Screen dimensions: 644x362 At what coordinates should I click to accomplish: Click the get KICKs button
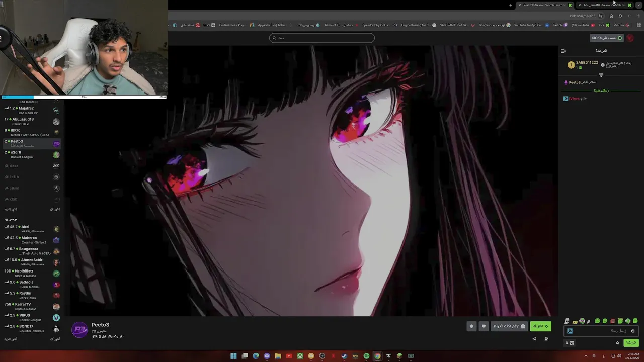pos(607,38)
